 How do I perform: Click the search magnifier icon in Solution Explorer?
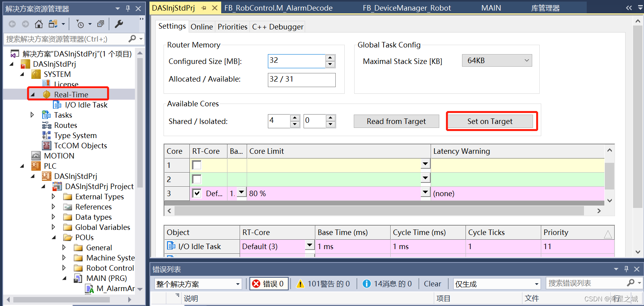pos(132,38)
